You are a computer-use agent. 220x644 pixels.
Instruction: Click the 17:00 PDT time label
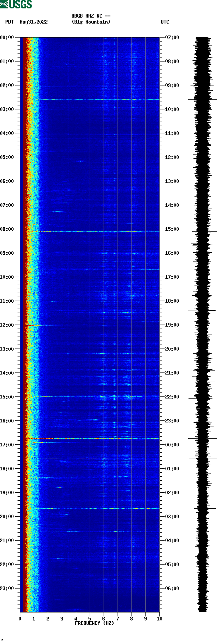pos(7,445)
